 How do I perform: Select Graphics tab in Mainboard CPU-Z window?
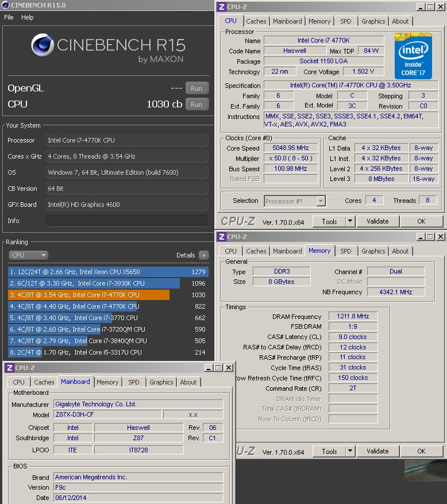[x=161, y=382]
